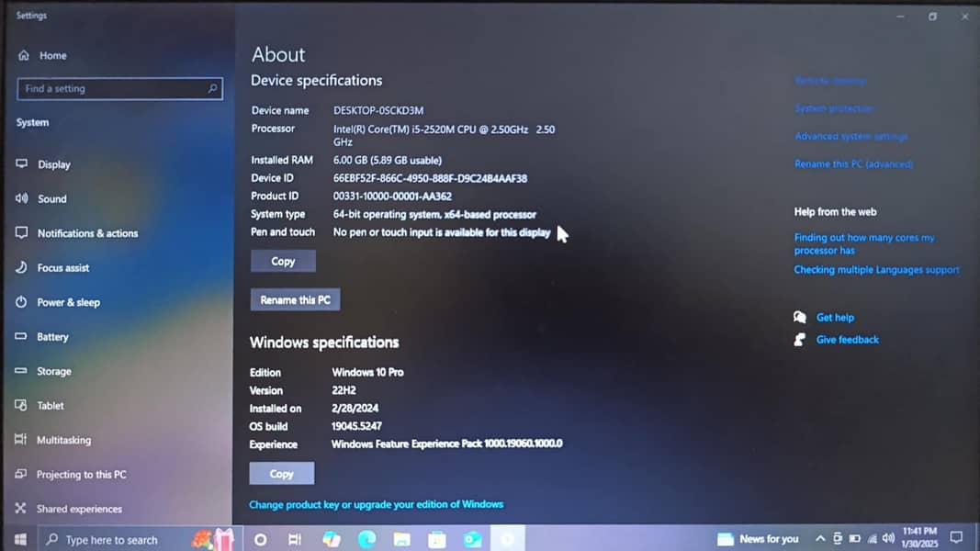Screen dimensions: 980x551
Task: Open Notifications & actions settings
Action: tap(87, 233)
